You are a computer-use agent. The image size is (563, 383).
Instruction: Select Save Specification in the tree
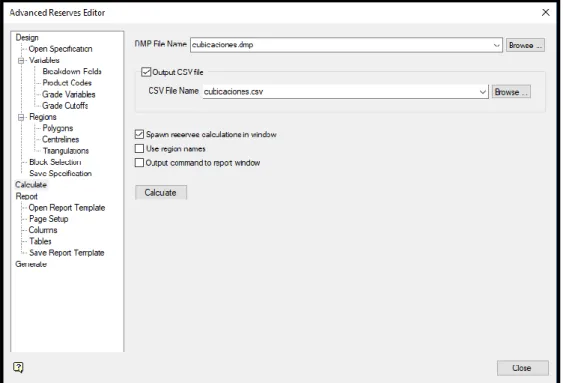tap(60, 173)
